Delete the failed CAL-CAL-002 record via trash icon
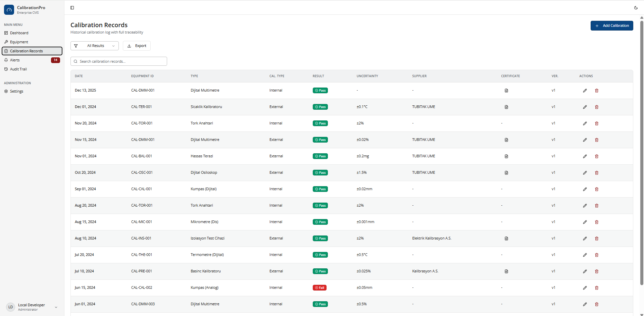 pyautogui.click(x=597, y=287)
